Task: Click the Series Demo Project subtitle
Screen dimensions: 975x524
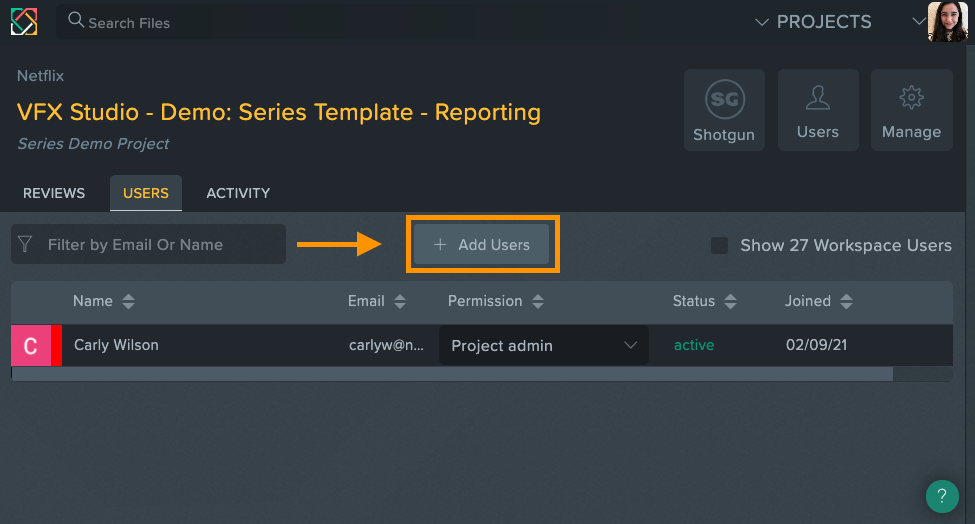Action: click(x=93, y=144)
